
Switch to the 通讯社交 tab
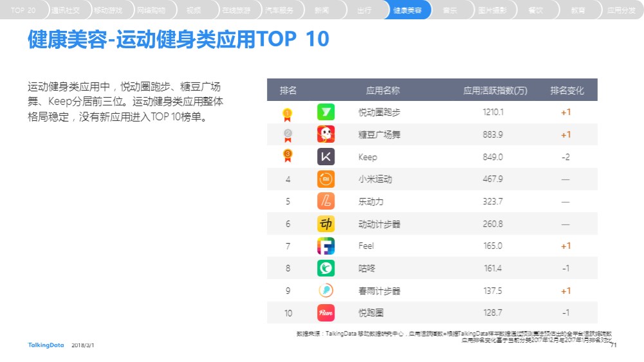[x=66, y=10]
